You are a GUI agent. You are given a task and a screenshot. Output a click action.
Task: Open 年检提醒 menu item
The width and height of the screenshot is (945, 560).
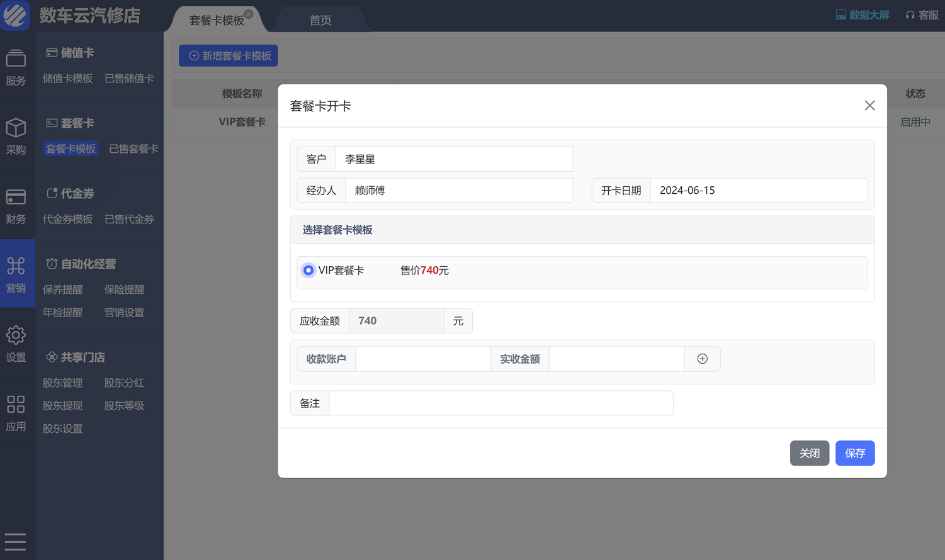pos(62,313)
